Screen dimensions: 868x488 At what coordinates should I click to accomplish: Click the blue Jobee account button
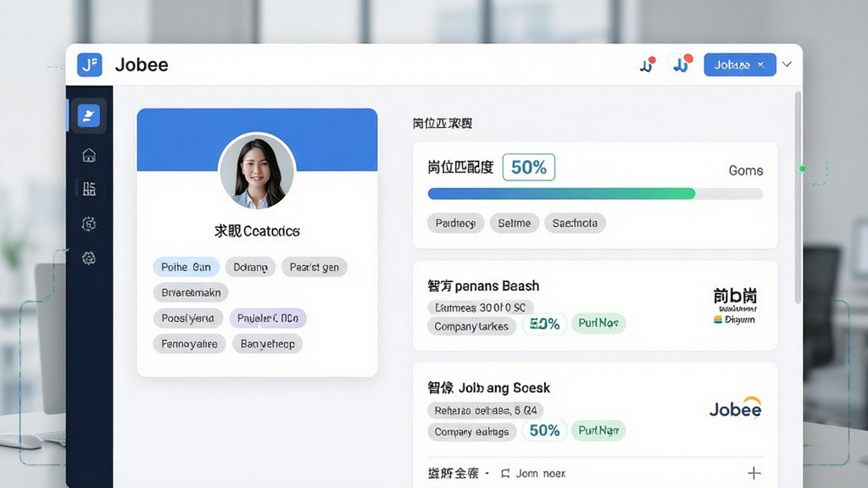[x=739, y=64]
